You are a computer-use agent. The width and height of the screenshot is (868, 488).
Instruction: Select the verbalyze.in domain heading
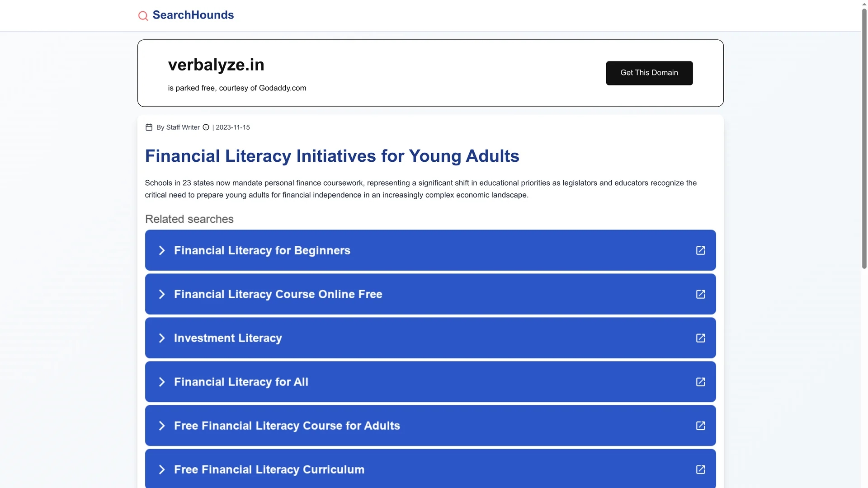click(x=216, y=65)
